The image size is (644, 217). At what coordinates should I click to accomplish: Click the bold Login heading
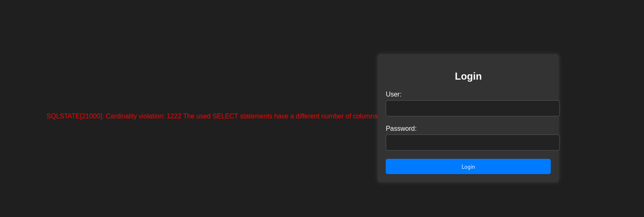tap(468, 76)
